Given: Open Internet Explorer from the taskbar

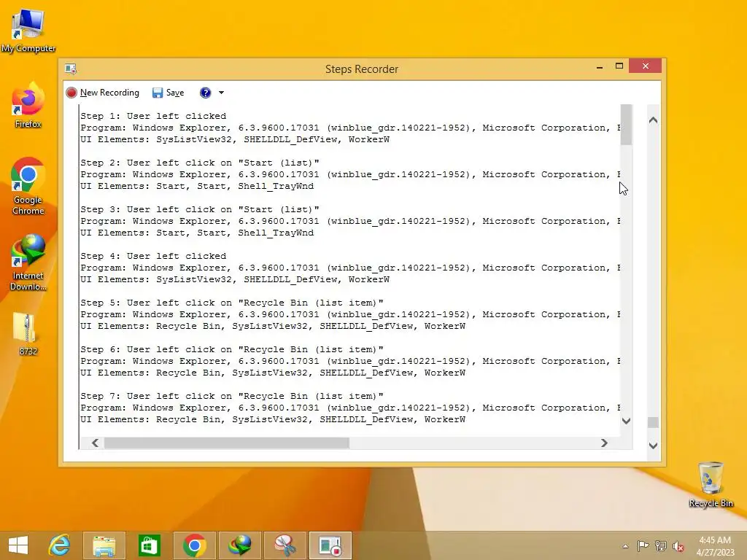Looking at the screenshot, I should pyautogui.click(x=59, y=545).
